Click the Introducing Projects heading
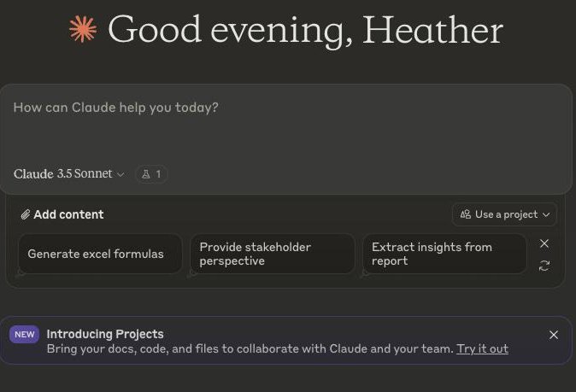The width and height of the screenshot is (576, 392). pos(105,335)
